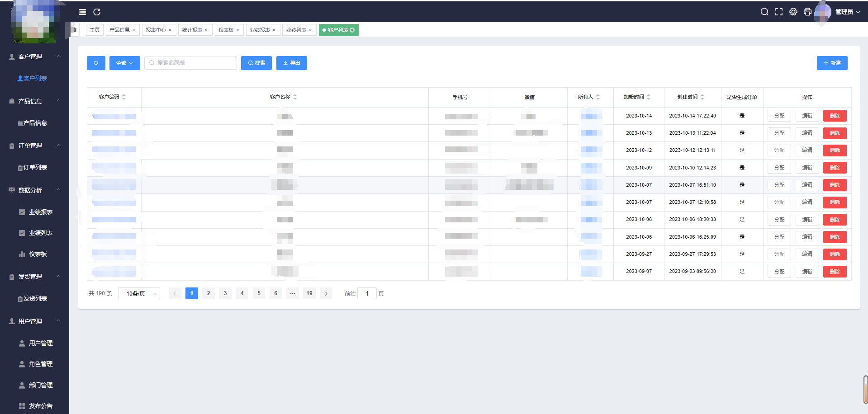Open 订单列表 in the sidebar
The height and width of the screenshot is (414, 868).
32,168
